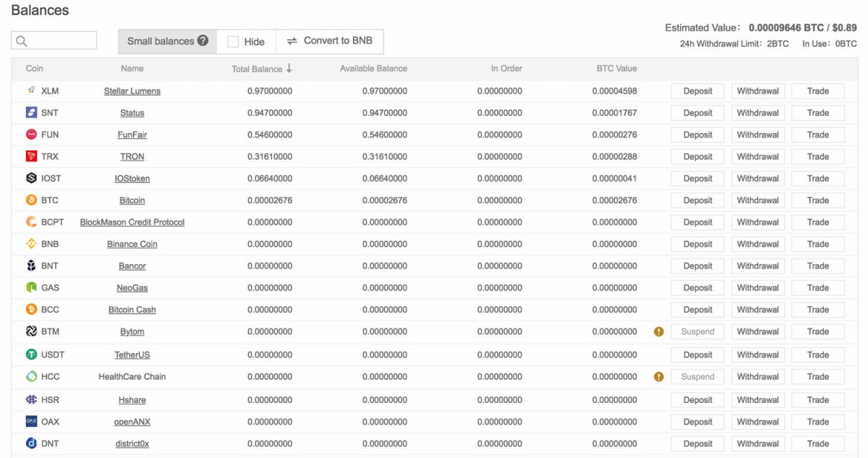
Task: Click the Small balances help question mark icon
Action: (x=203, y=41)
